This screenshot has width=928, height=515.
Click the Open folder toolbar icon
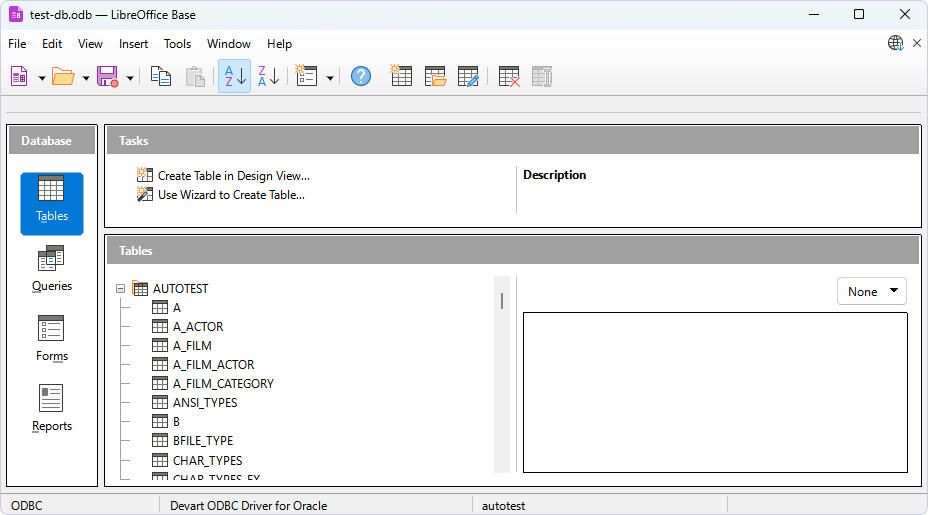63,77
